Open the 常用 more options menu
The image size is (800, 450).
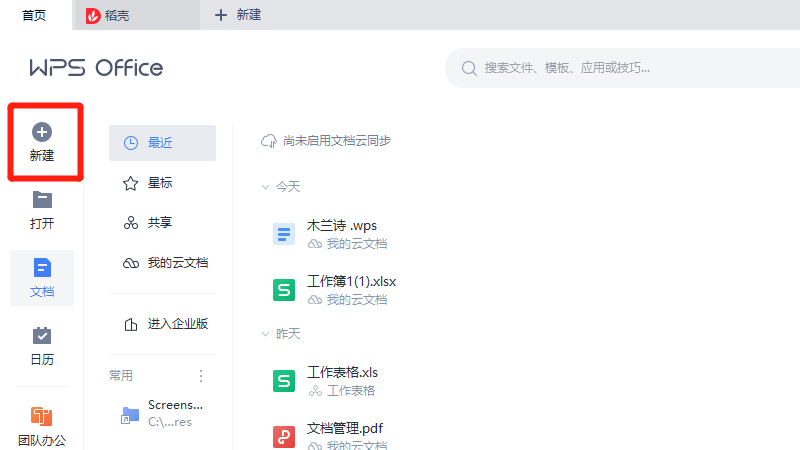pyautogui.click(x=200, y=376)
